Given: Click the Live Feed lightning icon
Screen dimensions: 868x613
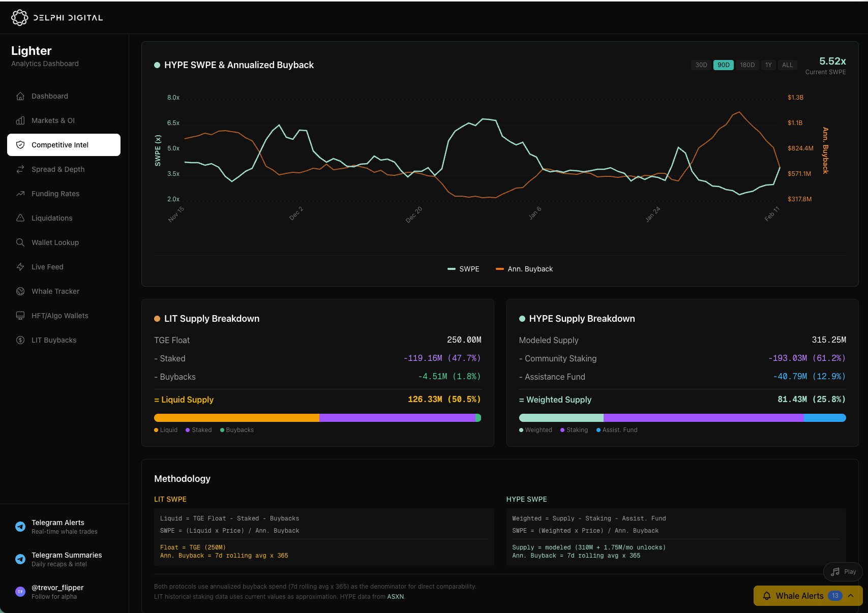Looking at the screenshot, I should [20, 267].
